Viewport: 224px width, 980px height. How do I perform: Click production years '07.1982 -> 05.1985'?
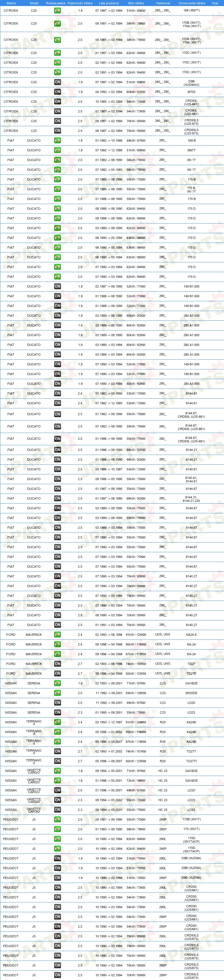(x=109, y=170)
